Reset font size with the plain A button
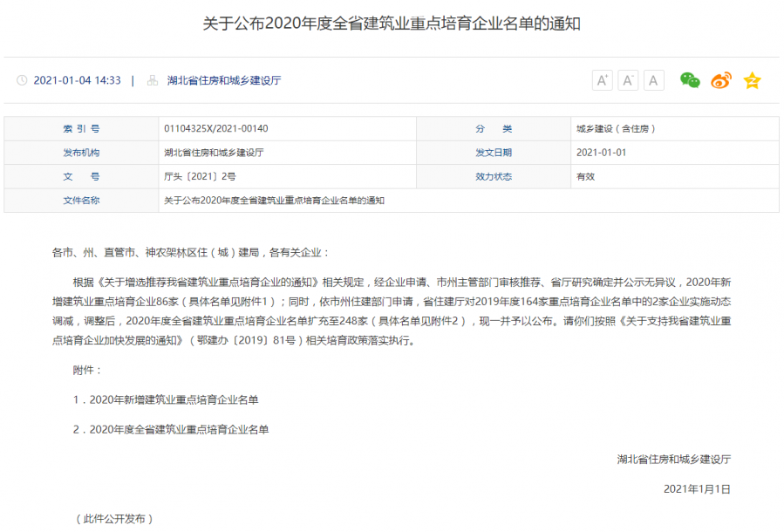This screenshot has width=784, height=532. click(x=653, y=80)
